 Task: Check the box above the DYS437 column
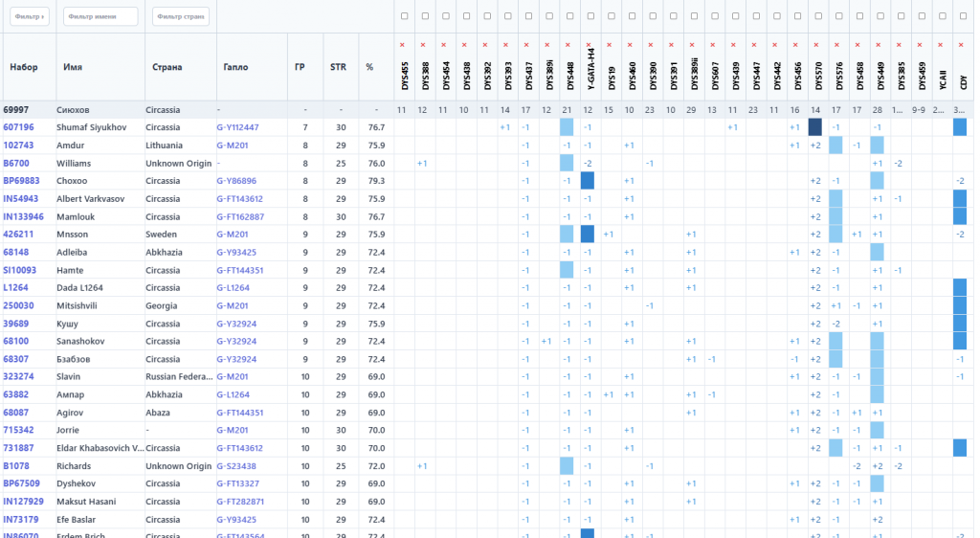526,16
